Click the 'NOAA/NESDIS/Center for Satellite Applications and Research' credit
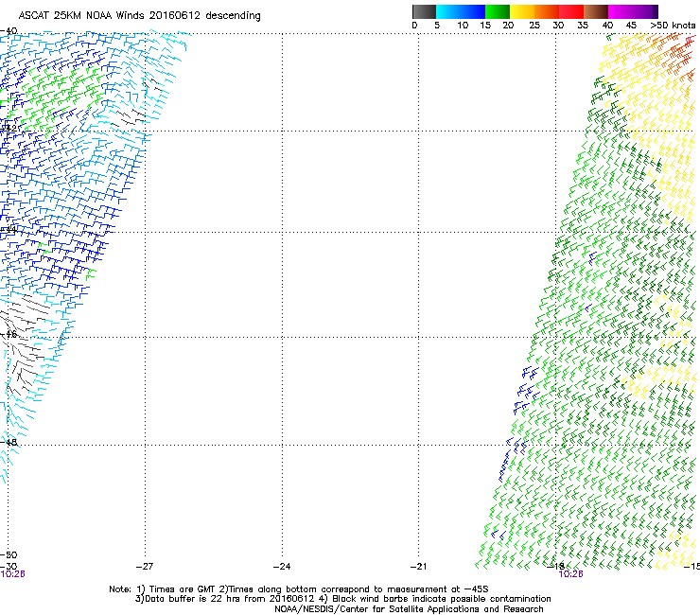700x615 pixels. pos(409,609)
